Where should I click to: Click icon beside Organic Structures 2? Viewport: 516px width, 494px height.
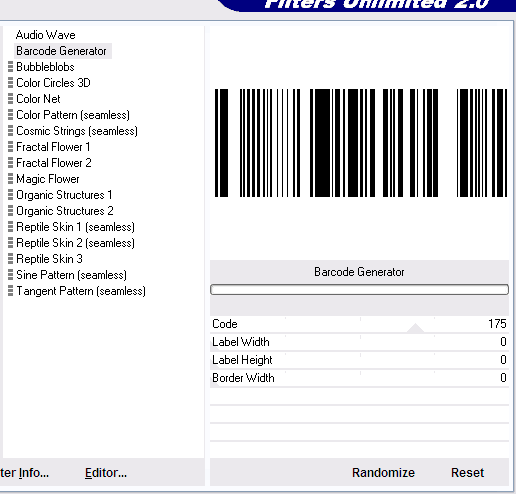click(x=10, y=211)
